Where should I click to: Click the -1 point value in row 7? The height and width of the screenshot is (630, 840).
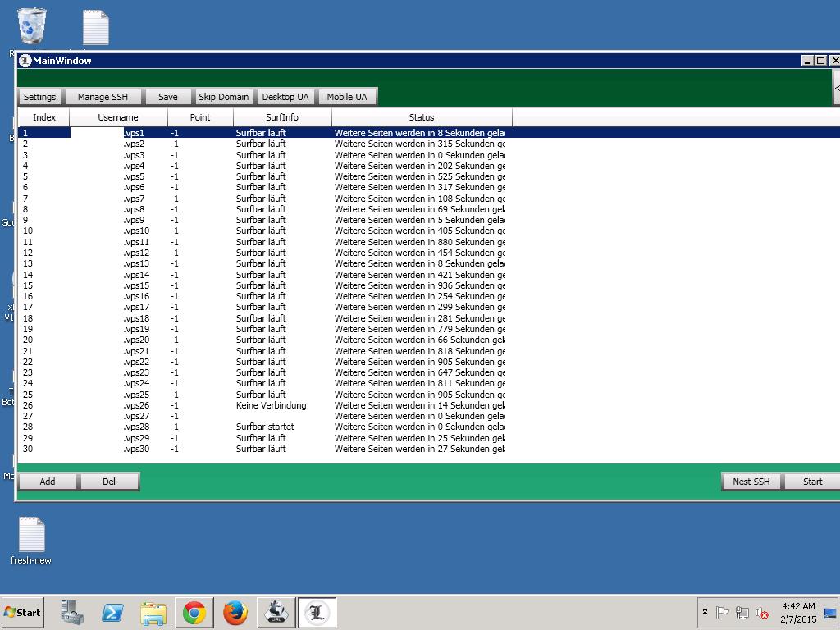[175, 199]
